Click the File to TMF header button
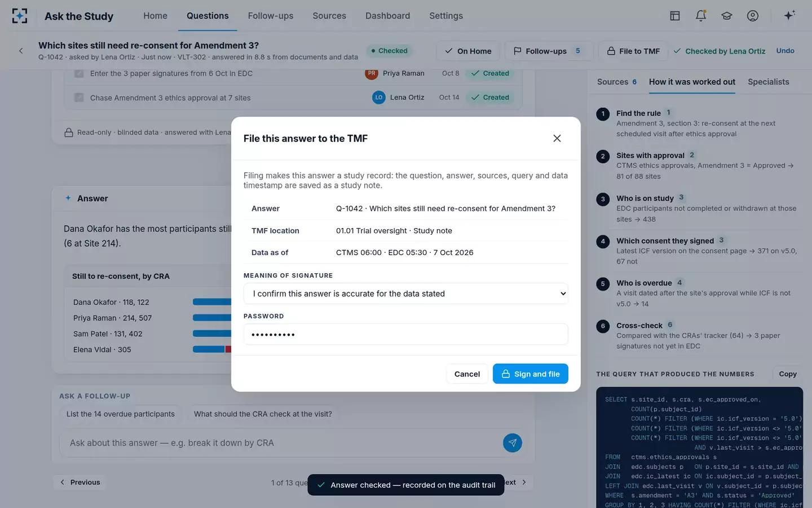The height and width of the screenshot is (508, 812). click(x=633, y=51)
